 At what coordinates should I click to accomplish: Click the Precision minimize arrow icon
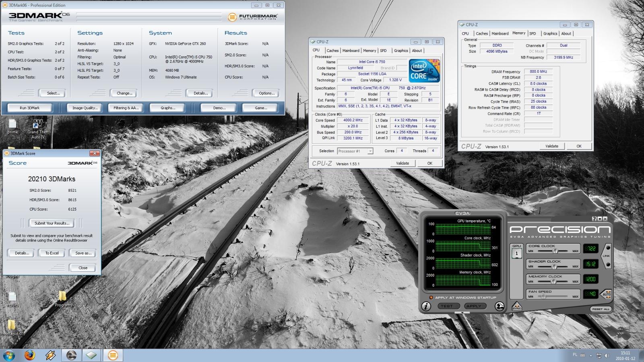point(600,219)
